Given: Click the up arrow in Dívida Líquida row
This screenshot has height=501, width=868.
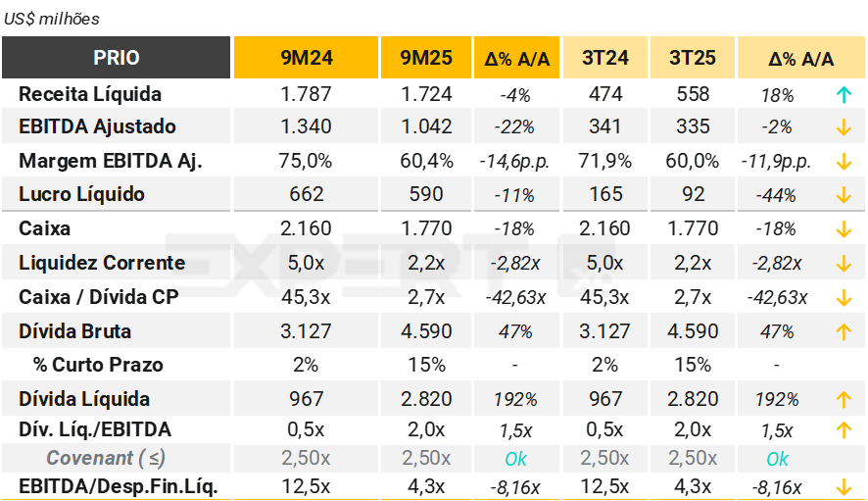Looking at the screenshot, I should click(x=842, y=399).
